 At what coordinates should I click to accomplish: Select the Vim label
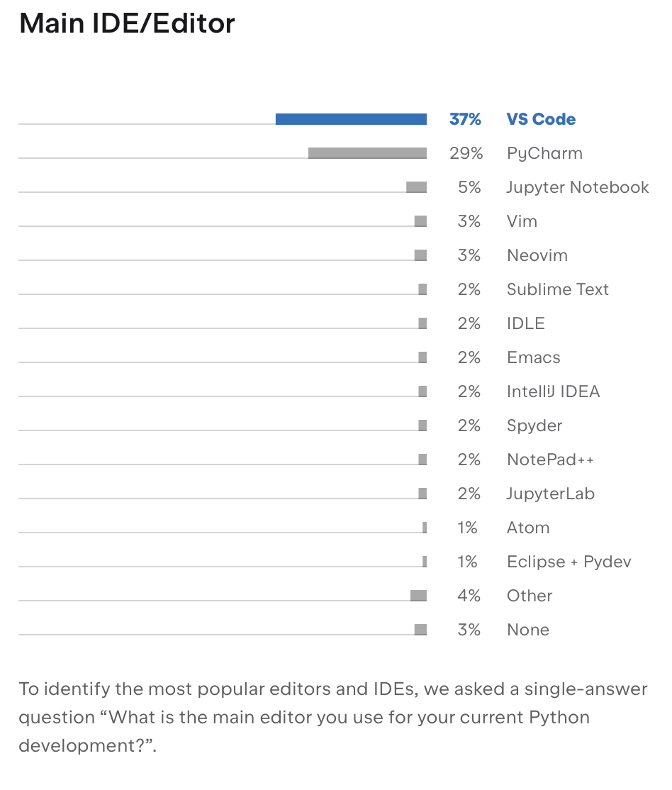click(x=522, y=221)
